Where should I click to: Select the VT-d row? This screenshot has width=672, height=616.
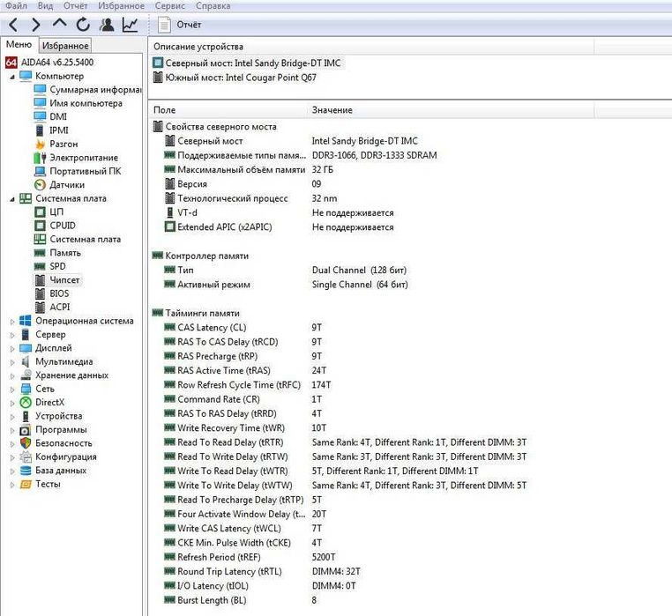pos(279,213)
